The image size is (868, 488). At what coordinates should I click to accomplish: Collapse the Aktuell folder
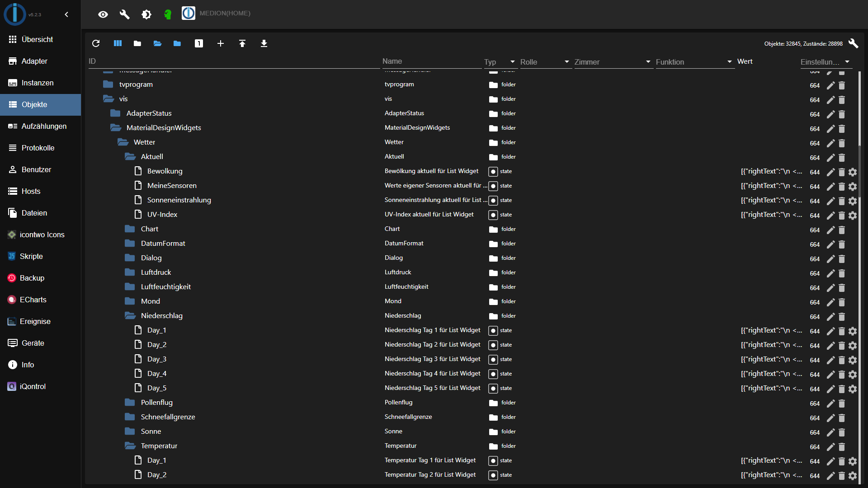130,156
